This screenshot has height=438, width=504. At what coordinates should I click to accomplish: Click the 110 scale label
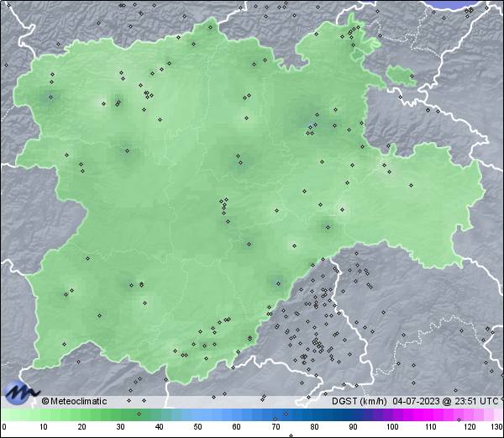pyautogui.click(x=431, y=427)
